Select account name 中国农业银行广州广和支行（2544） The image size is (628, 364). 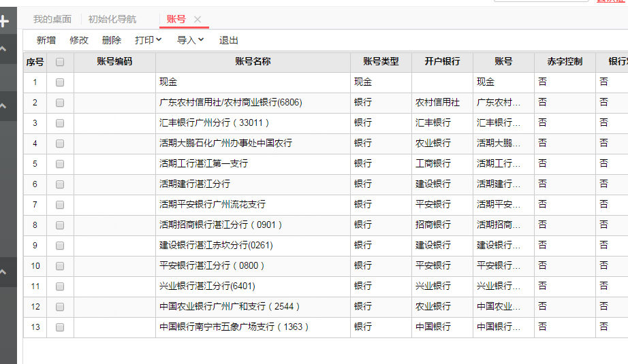coord(230,306)
